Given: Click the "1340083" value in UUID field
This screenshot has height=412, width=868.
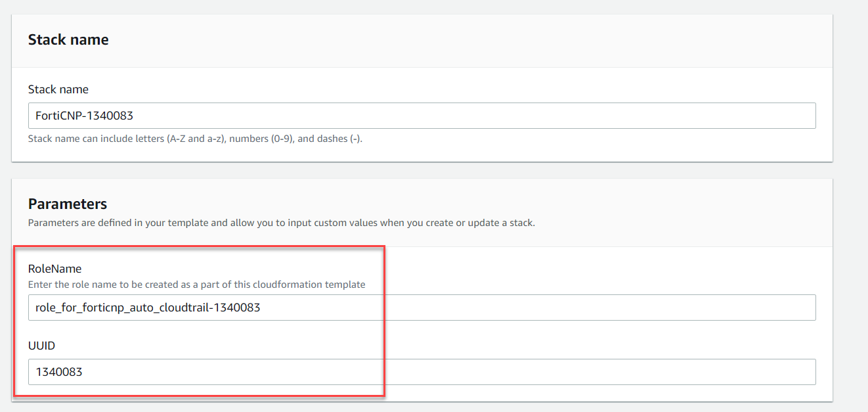Looking at the screenshot, I should click(x=59, y=372).
